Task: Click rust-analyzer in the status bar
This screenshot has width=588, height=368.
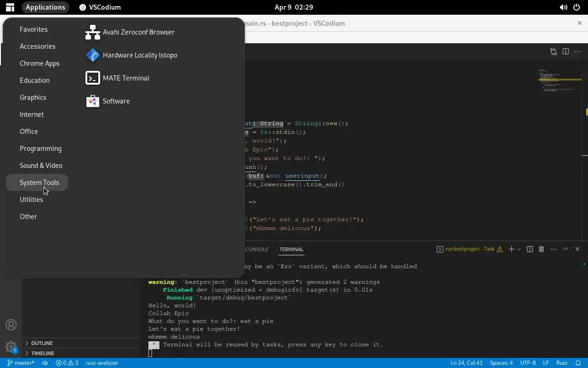Action: [x=102, y=363]
